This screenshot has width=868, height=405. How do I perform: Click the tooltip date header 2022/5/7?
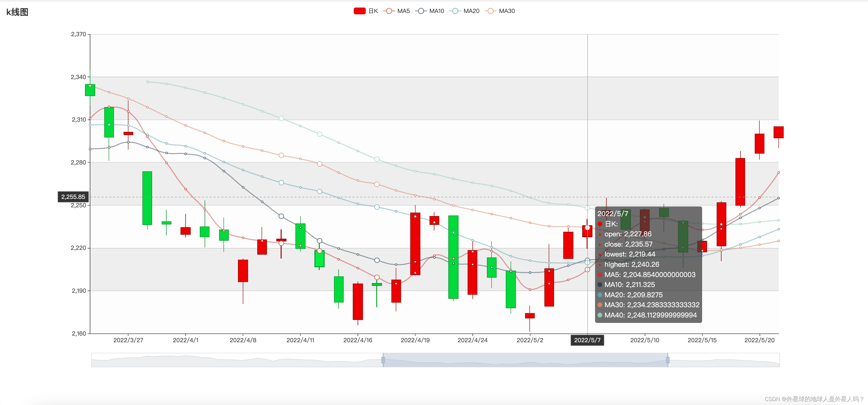click(x=613, y=213)
